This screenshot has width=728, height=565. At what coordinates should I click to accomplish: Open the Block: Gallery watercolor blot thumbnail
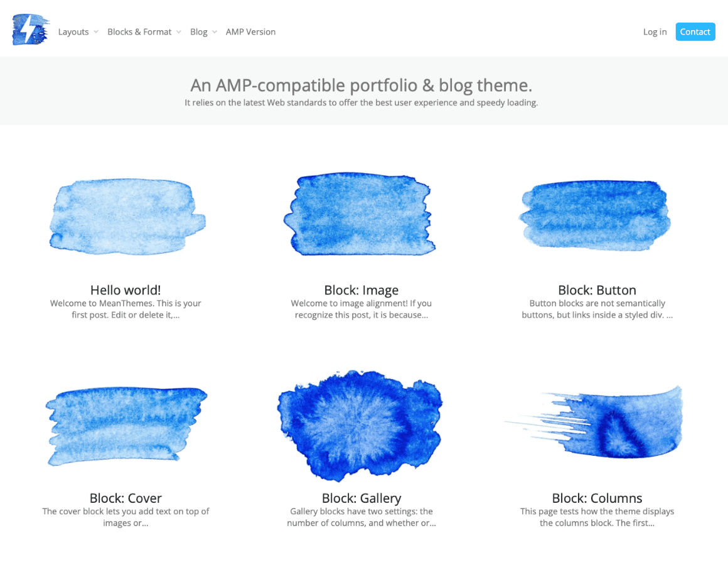tap(360, 426)
